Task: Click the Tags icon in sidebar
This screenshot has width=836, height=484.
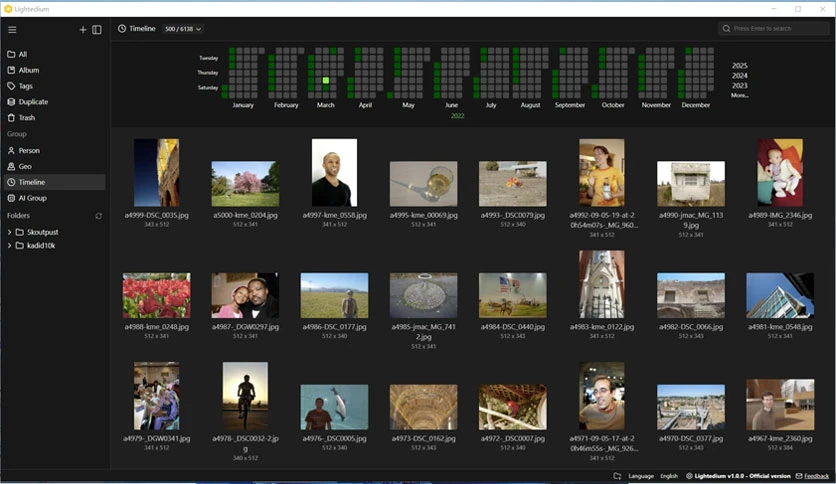Action: click(11, 86)
